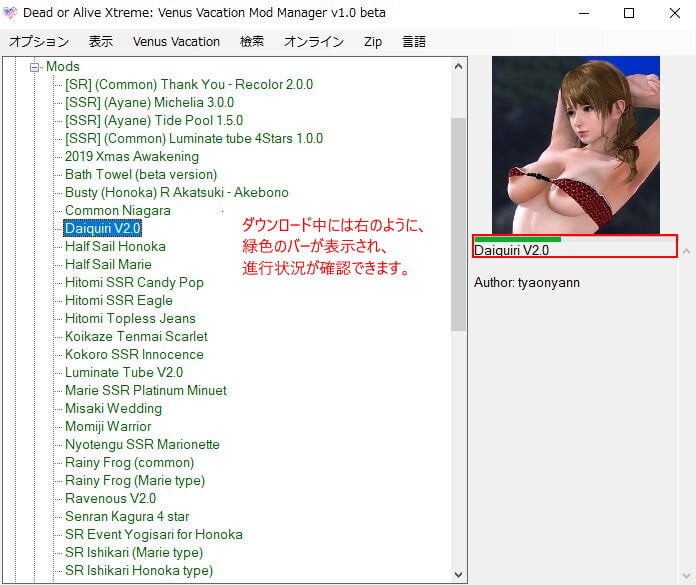Click the Daiquiri V2.0 title in details panel
The height and width of the screenshot is (585, 696).
pyautogui.click(x=511, y=250)
